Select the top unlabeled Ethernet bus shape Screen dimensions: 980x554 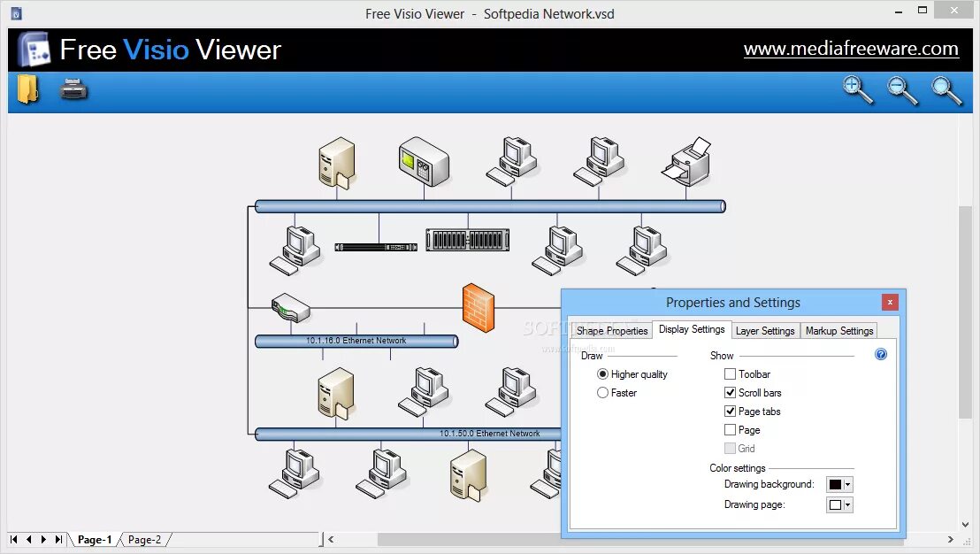[490, 206]
